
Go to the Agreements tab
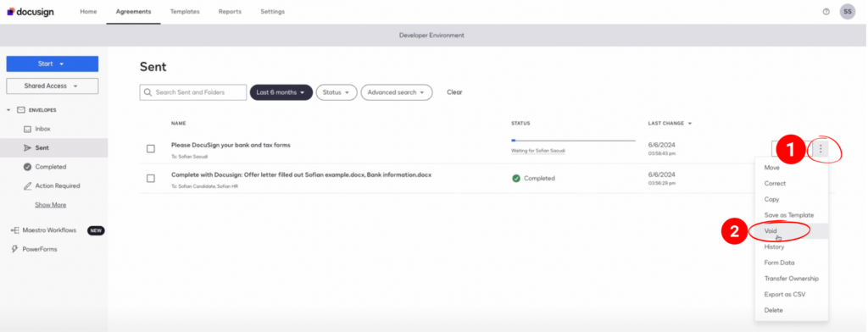coord(133,12)
